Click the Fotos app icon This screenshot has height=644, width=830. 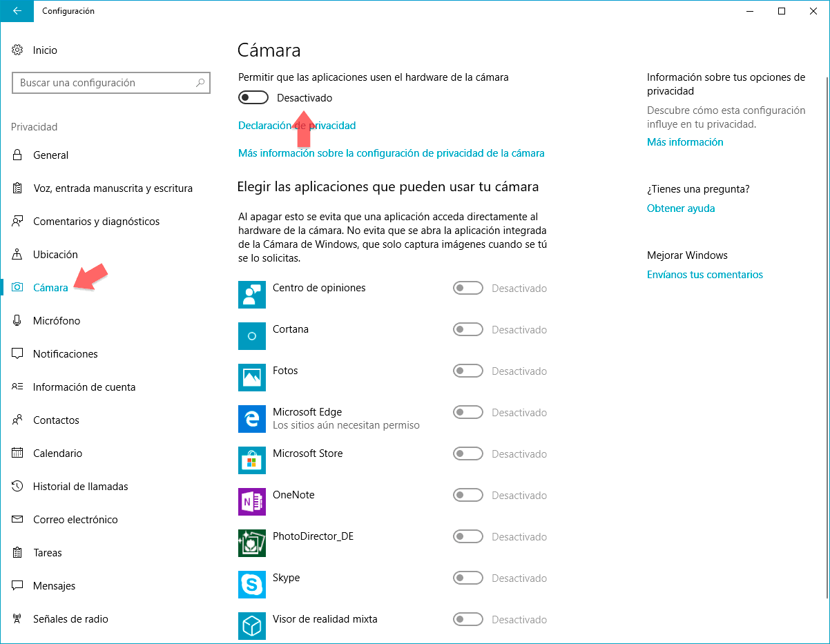click(x=252, y=378)
